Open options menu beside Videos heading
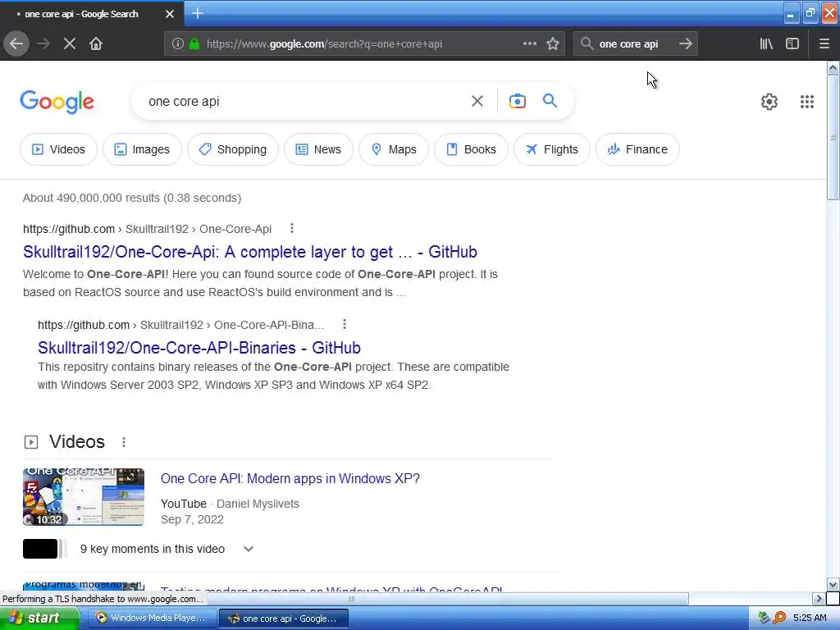 (124, 442)
